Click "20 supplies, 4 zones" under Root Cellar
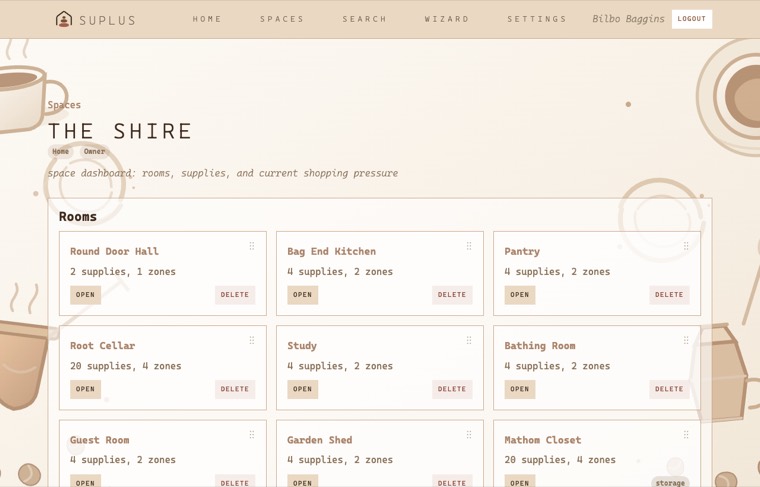 pyautogui.click(x=126, y=366)
